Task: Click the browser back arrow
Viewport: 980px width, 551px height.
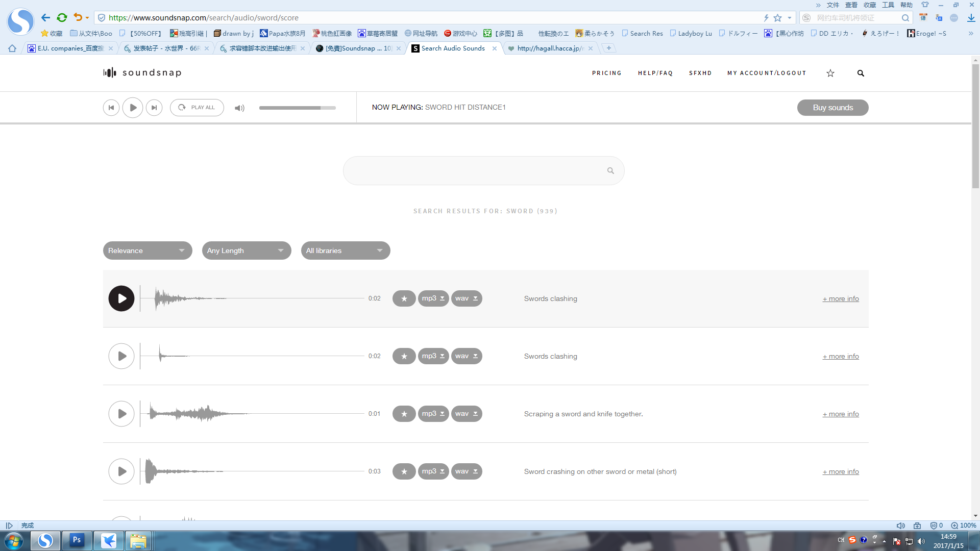Action: (x=45, y=18)
